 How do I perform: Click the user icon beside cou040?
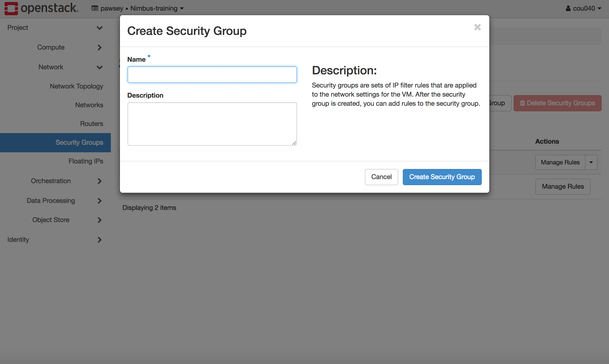[x=568, y=8]
